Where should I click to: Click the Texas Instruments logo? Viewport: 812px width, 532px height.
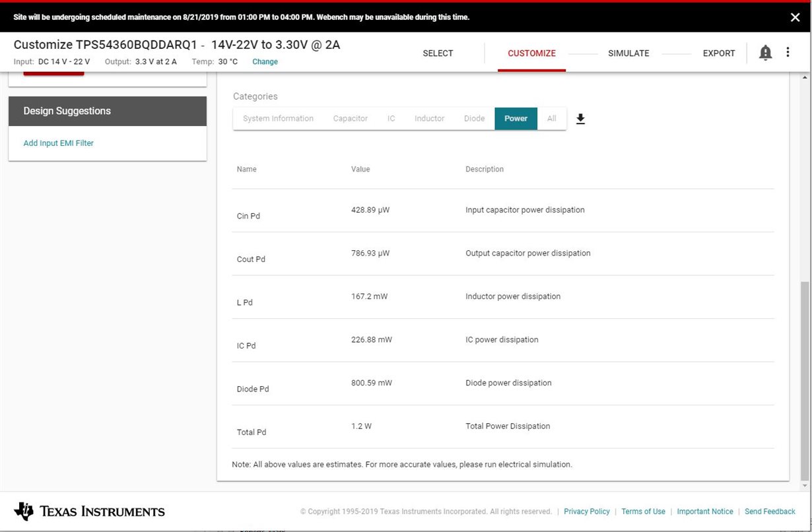89,512
